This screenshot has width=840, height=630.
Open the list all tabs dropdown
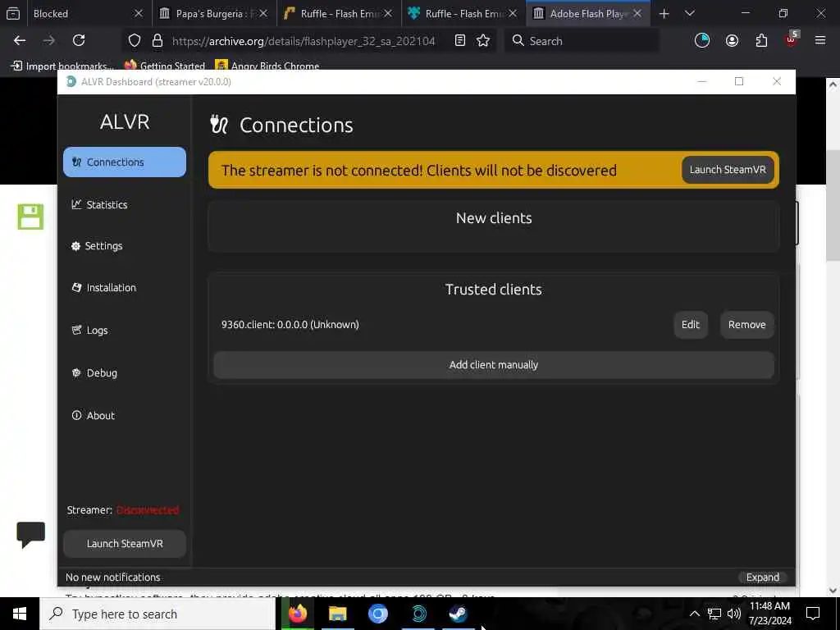tap(690, 13)
